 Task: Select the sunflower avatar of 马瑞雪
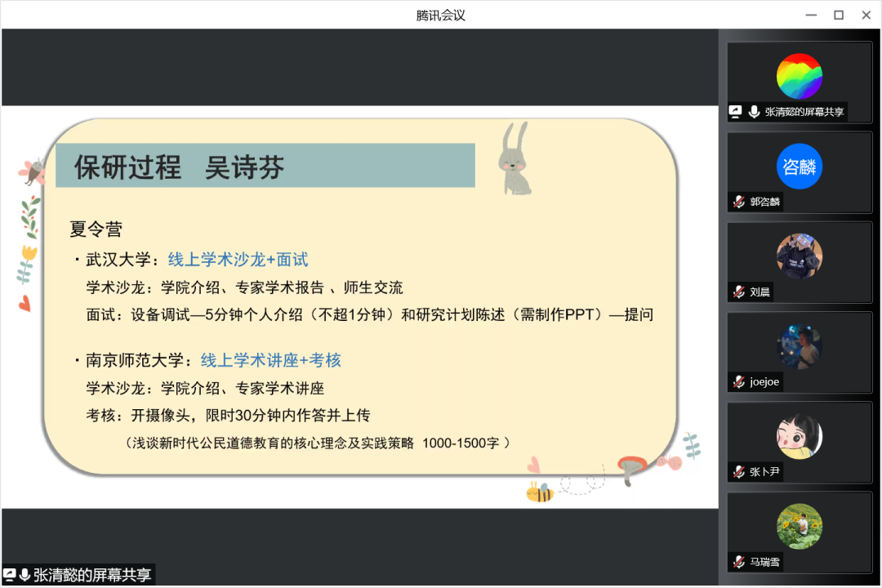point(799,526)
